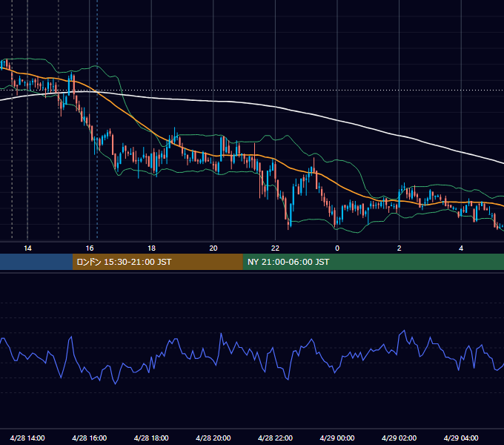The image size is (504, 445).
Task: Click the 4/28 14:00 date label
Action: coord(27,438)
